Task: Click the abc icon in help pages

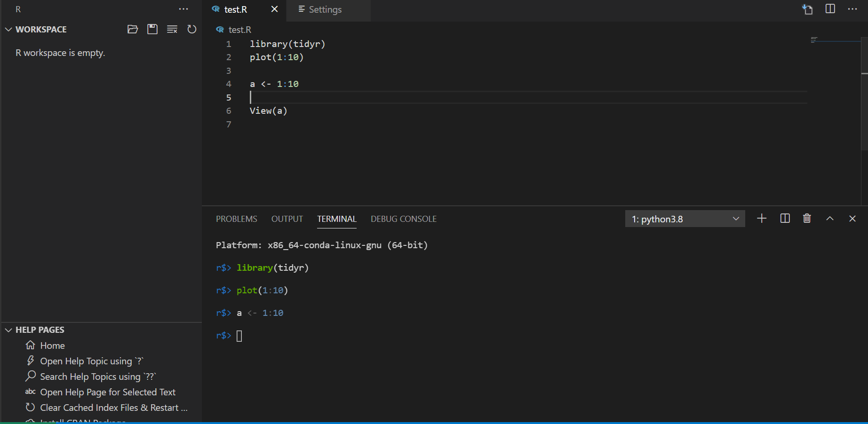Action: (x=31, y=392)
